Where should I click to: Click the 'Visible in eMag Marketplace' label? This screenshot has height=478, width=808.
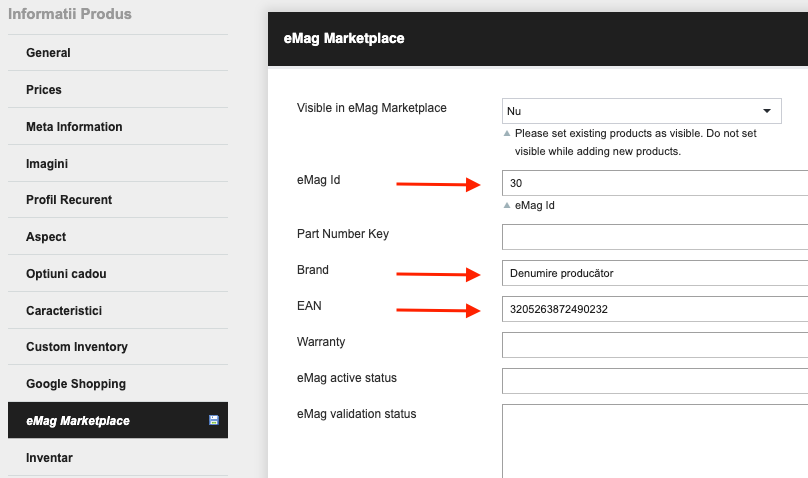pyautogui.click(x=372, y=108)
